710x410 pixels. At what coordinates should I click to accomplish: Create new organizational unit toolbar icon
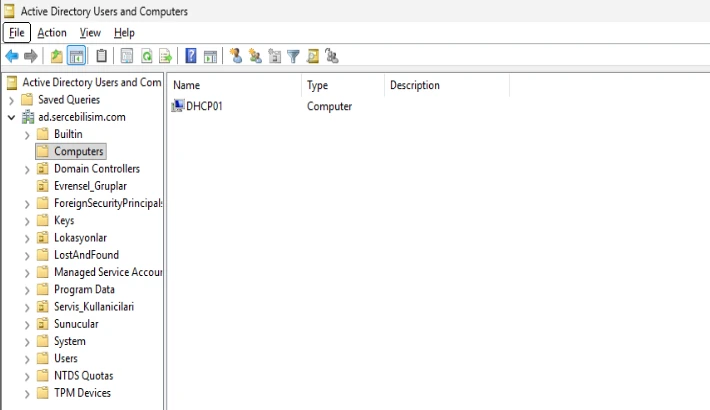click(274, 56)
